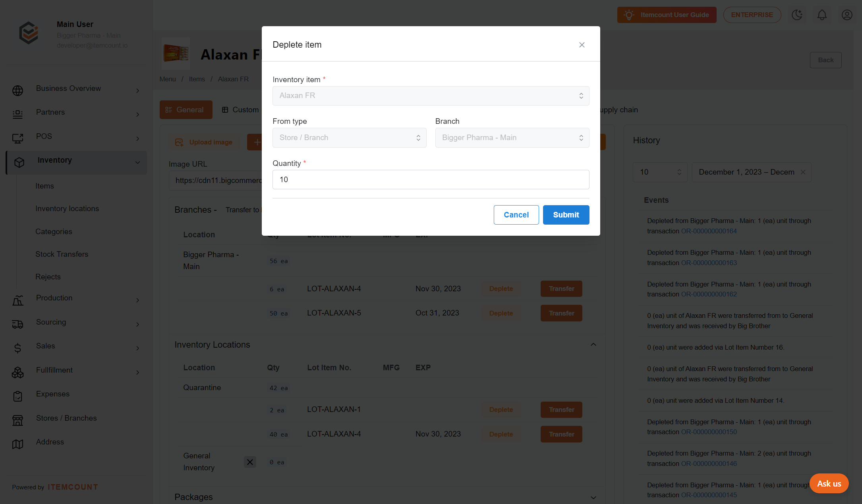Open the From type dropdown

point(349,138)
